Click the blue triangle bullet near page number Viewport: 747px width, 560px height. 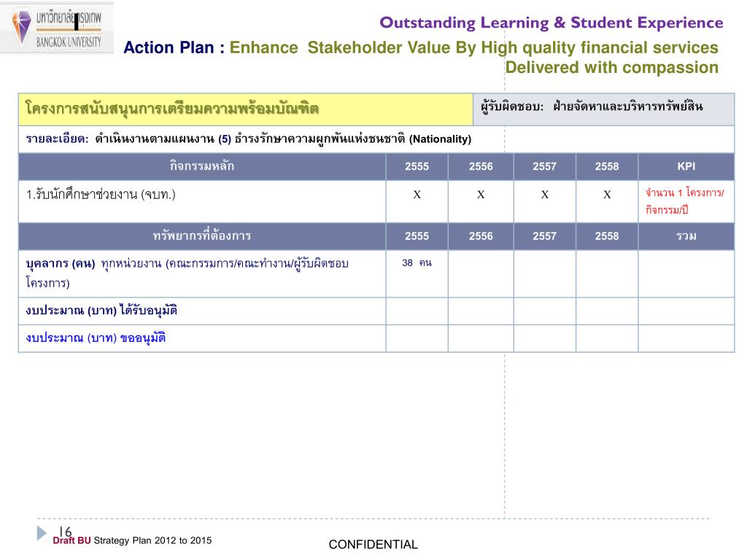[x=42, y=533]
